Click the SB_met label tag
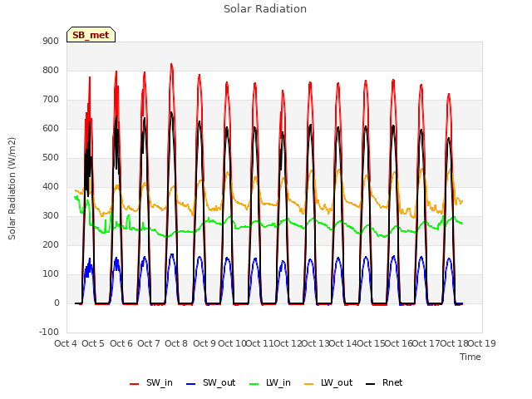532x399 pixels. 91,35
